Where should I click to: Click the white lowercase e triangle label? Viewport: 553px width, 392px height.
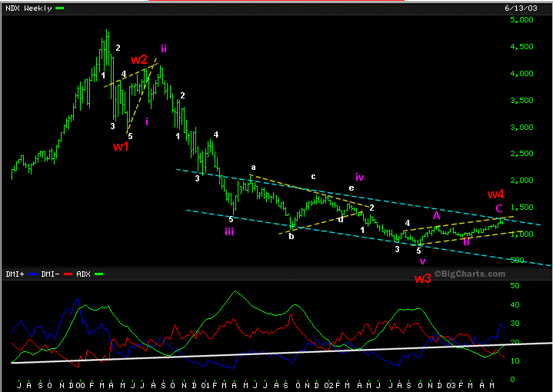point(351,188)
